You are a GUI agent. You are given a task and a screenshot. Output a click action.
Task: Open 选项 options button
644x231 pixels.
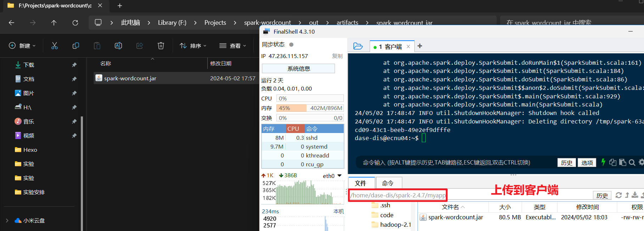click(587, 162)
